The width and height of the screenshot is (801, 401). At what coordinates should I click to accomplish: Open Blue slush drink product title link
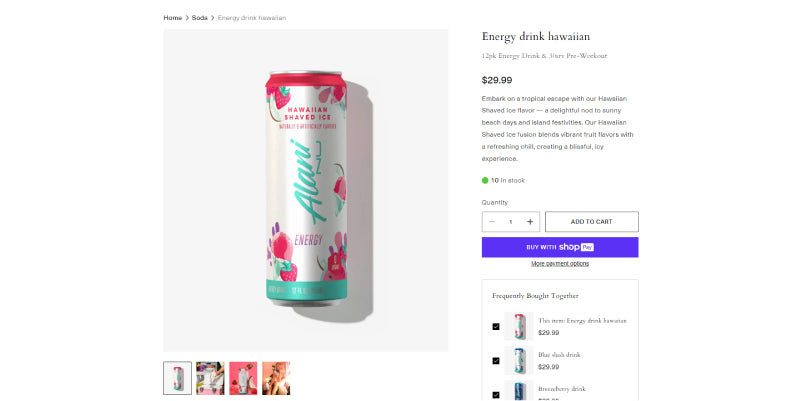[x=559, y=354]
